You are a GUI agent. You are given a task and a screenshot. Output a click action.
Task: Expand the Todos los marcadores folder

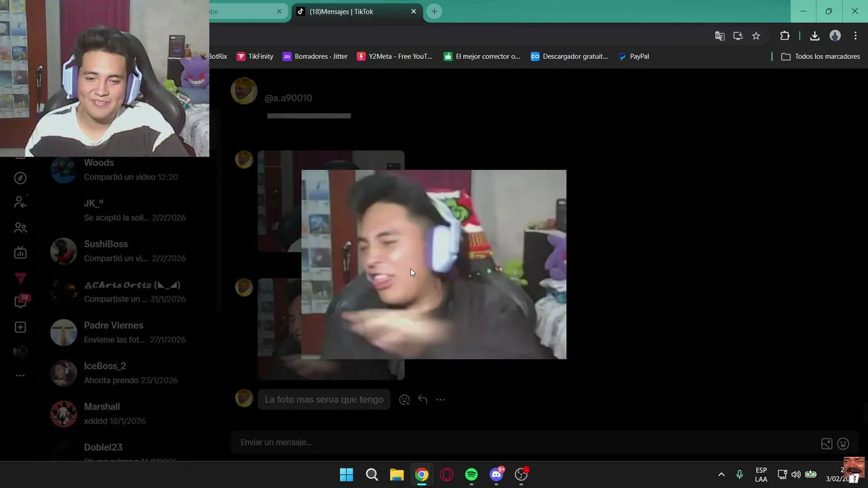tap(820, 56)
